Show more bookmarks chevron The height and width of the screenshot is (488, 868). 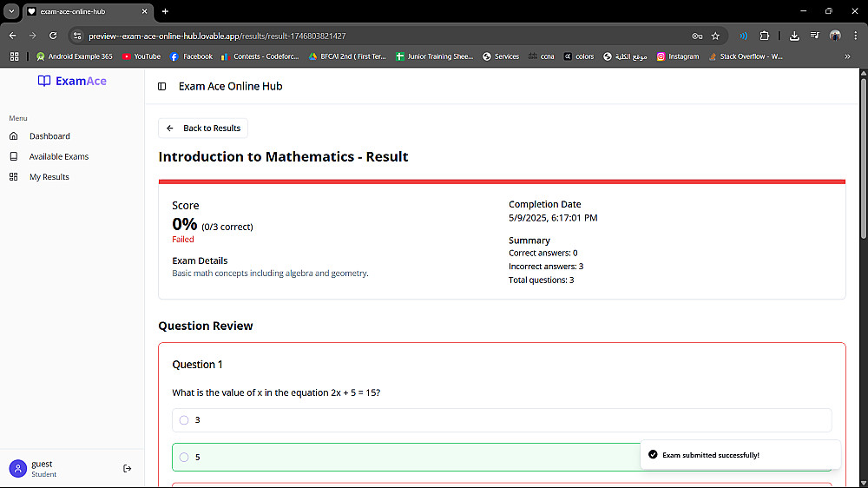(x=847, y=56)
